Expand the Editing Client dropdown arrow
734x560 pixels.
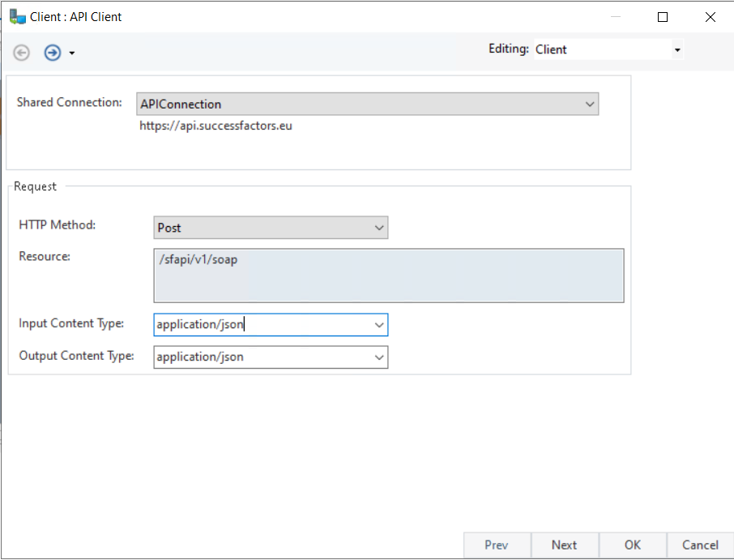pos(676,49)
